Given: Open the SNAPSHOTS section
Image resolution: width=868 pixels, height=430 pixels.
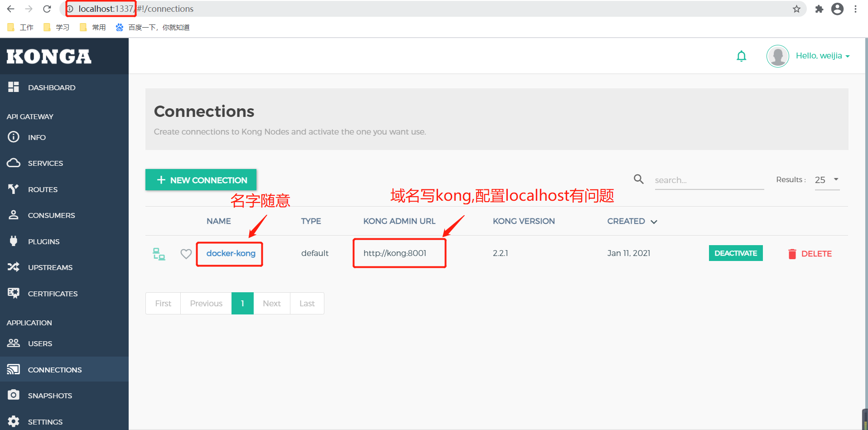Looking at the screenshot, I should (x=50, y=395).
